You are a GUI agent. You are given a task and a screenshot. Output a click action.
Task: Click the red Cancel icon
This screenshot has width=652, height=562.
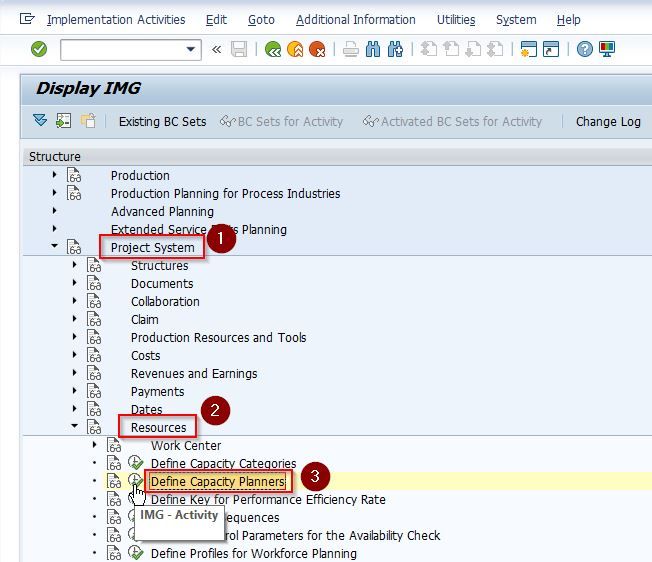[317, 49]
